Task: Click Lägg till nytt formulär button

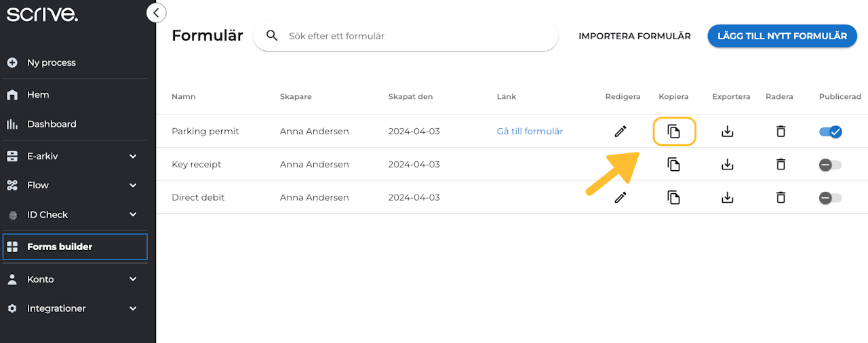Action: coord(782,36)
